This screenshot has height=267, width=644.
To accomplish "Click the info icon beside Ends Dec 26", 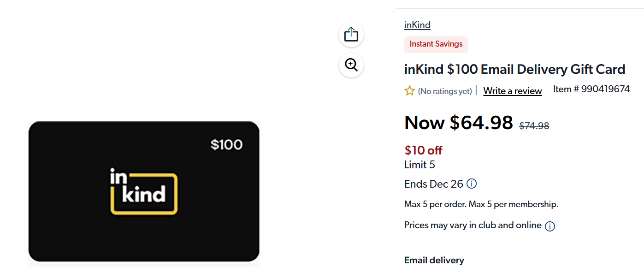I will (x=472, y=184).
